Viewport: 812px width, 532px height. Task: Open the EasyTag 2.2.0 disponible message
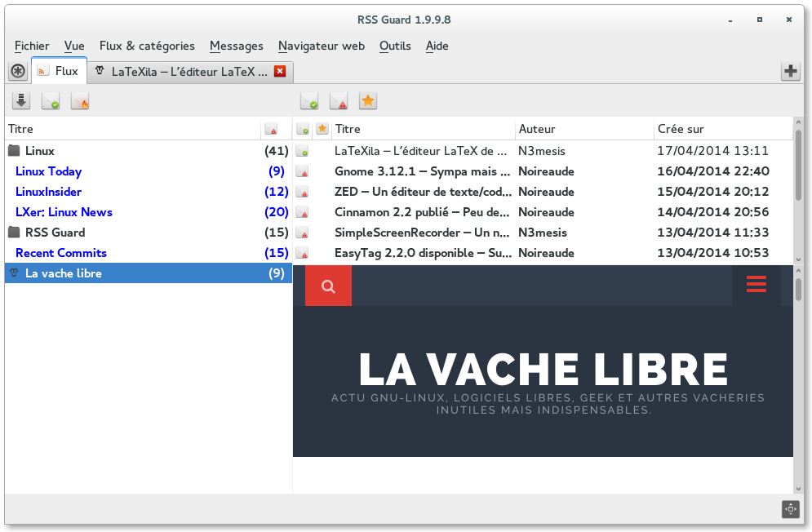coord(423,253)
